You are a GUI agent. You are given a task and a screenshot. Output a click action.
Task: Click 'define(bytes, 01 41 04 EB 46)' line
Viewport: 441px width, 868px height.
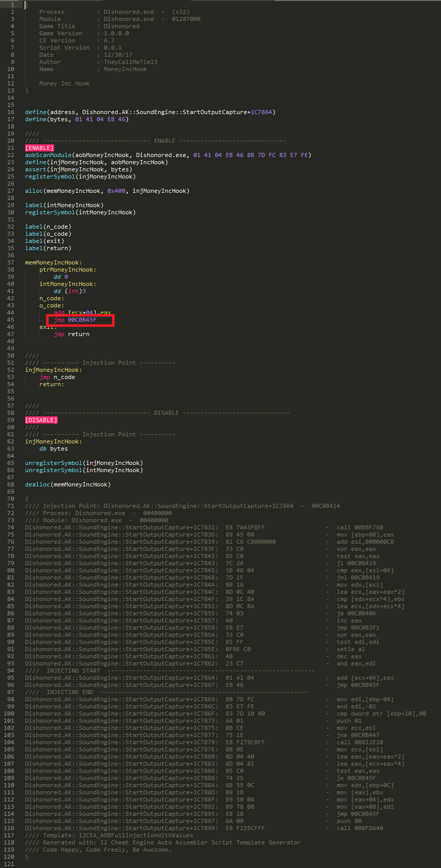77,119
